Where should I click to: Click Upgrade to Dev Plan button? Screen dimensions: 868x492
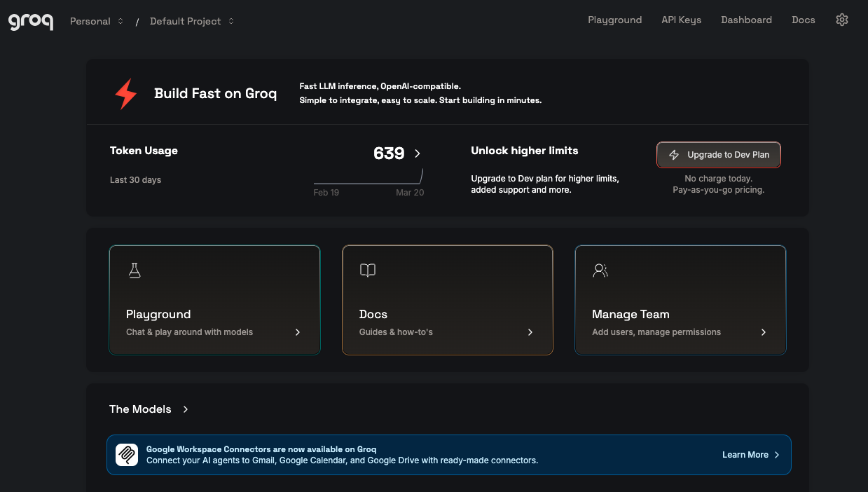(x=719, y=155)
